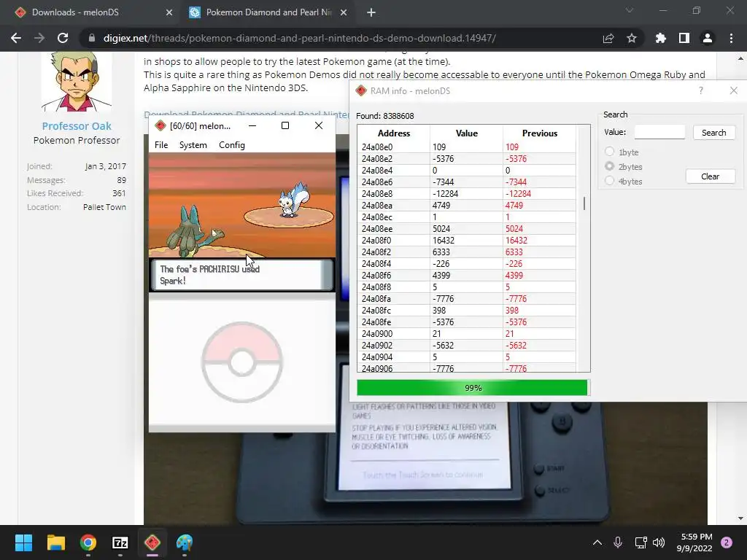Viewport: 747px width, 560px height.
Task: Open the melonDS System menu
Action: point(193,145)
